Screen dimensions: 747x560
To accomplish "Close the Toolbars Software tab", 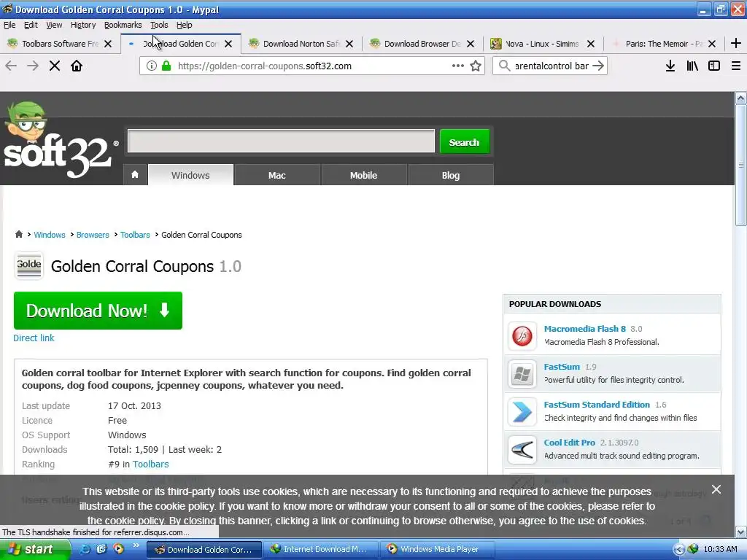I will pos(108,44).
